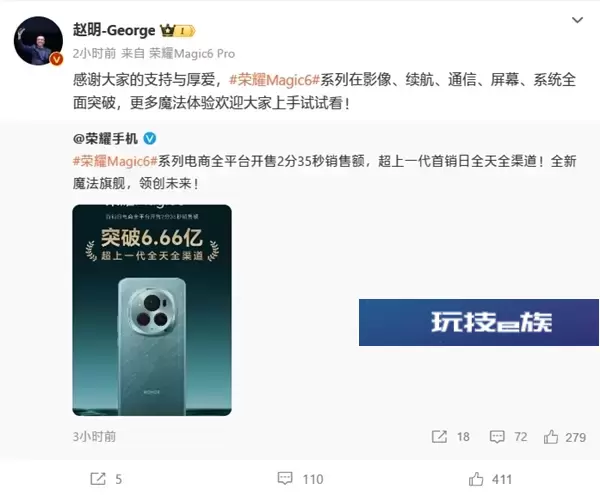The height and width of the screenshot is (495, 600).
Task: Click the blue verified badge beside 荣耀手机
Action: pyautogui.click(x=150, y=138)
